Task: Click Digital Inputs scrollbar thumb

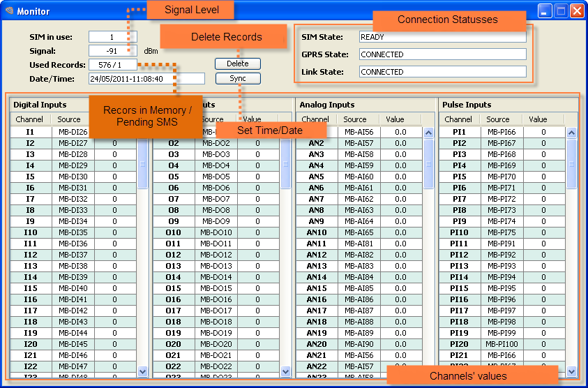Action: pyautogui.click(x=142, y=163)
